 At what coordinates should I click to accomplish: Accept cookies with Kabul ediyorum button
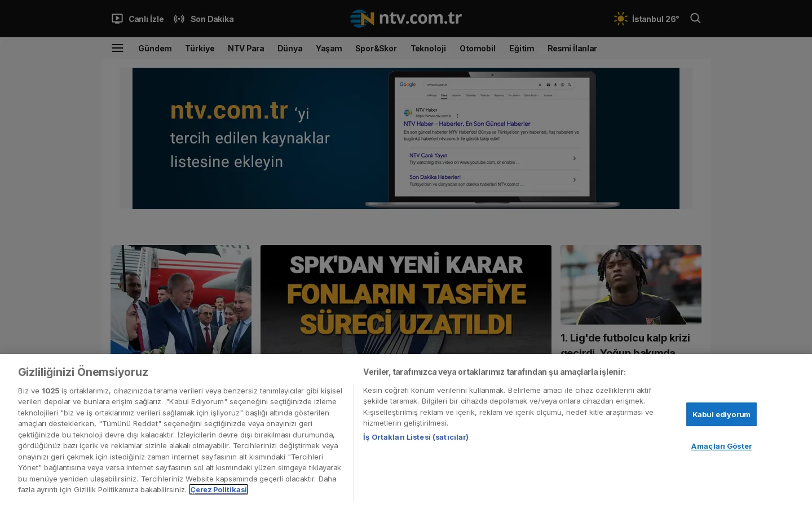[721, 414]
